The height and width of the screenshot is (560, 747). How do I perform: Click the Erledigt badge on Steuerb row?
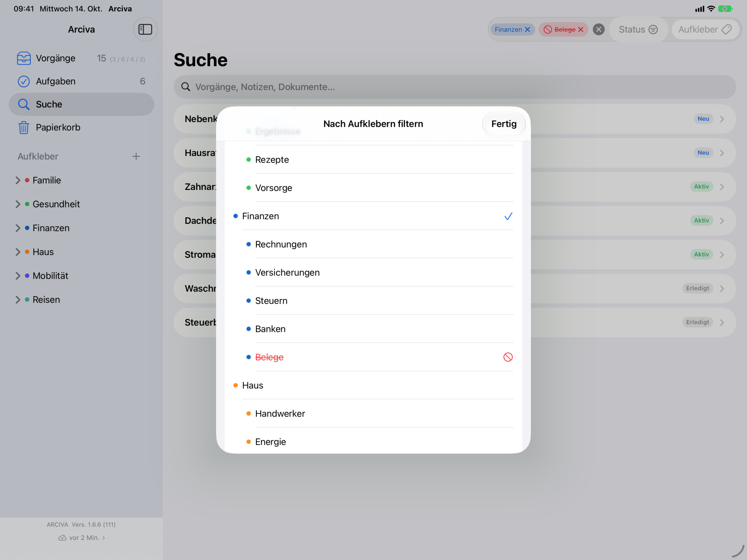[x=697, y=322]
